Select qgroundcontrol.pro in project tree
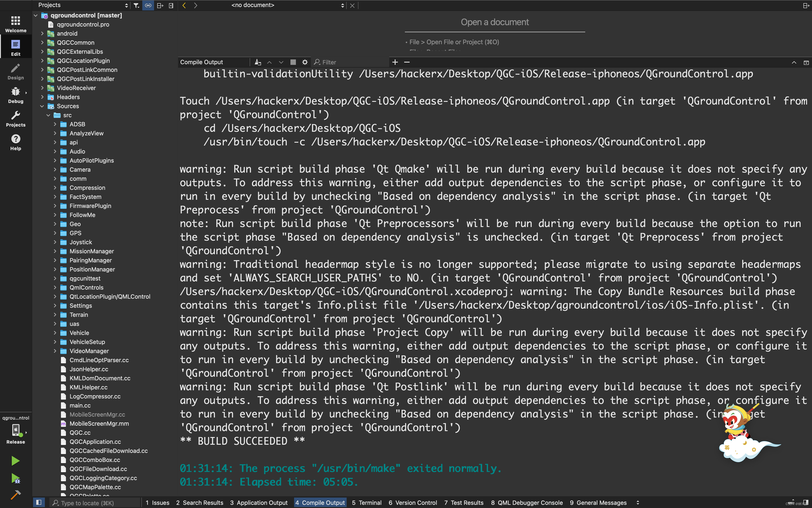The height and width of the screenshot is (508, 812). pos(83,24)
